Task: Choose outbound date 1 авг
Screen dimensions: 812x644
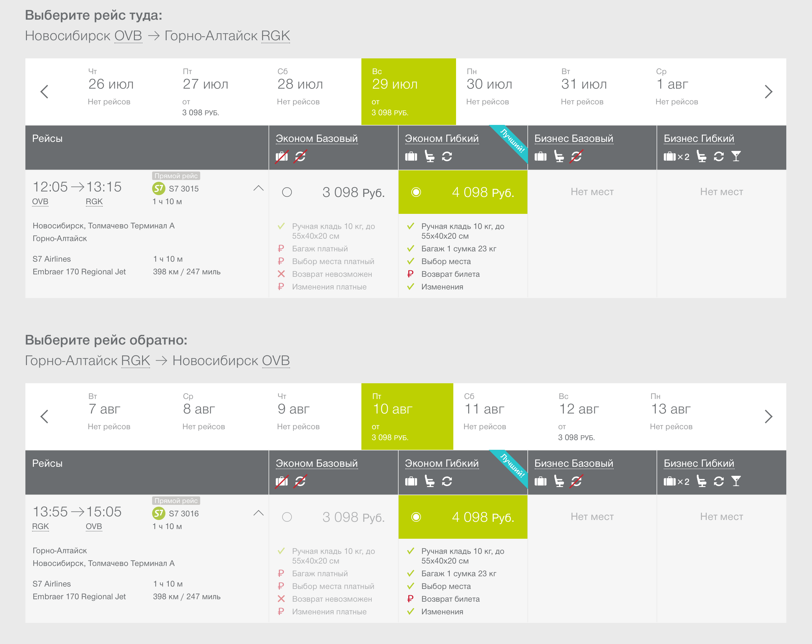Action: [x=693, y=92]
